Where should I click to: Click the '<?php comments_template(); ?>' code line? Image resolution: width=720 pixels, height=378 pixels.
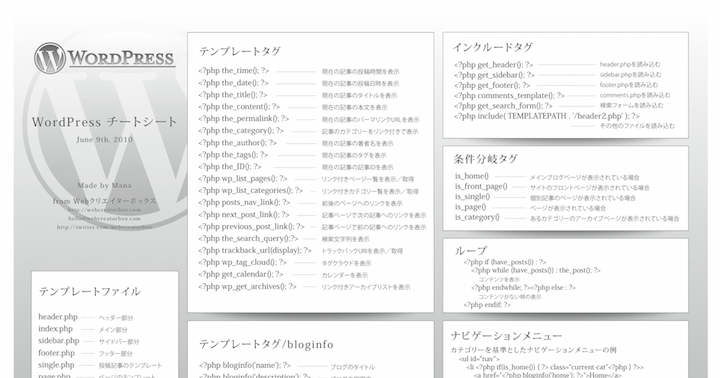click(509, 96)
